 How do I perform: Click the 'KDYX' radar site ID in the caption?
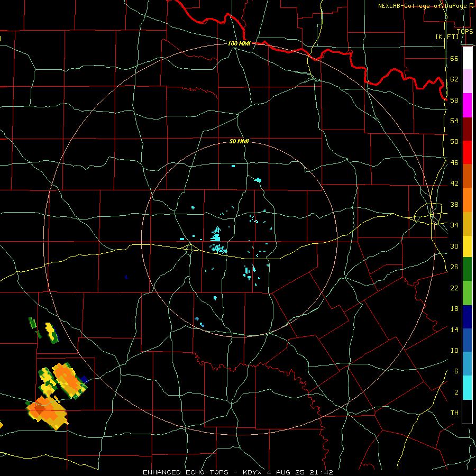point(253,472)
